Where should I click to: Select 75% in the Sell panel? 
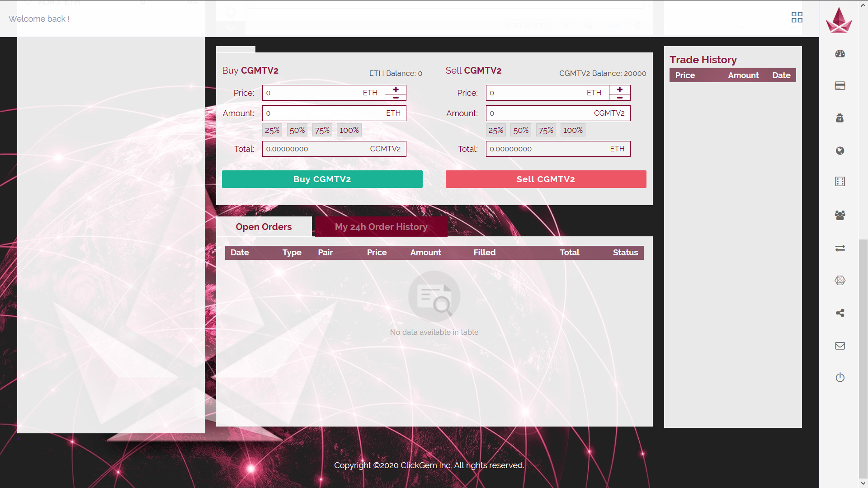tap(546, 130)
